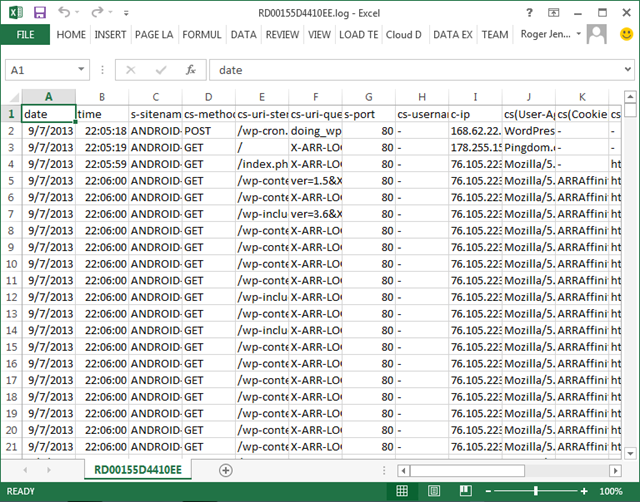This screenshot has width=640, height=502.
Task: Open the DATA ribbon tab
Action: click(244, 35)
